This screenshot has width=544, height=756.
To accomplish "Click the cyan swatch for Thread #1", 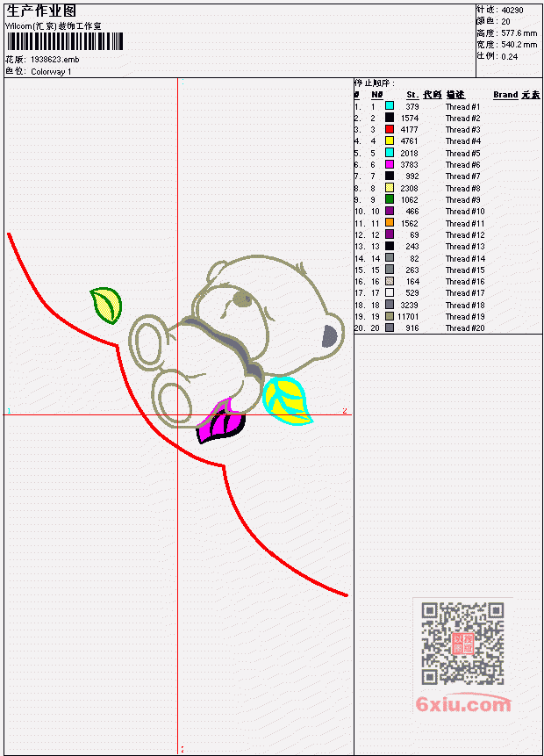I will [390, 105].
